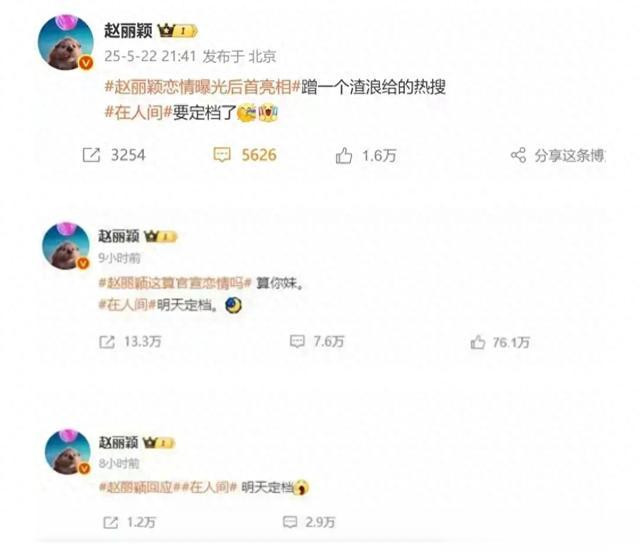Like the first post with 1.6万 likes

pos(344,155)
